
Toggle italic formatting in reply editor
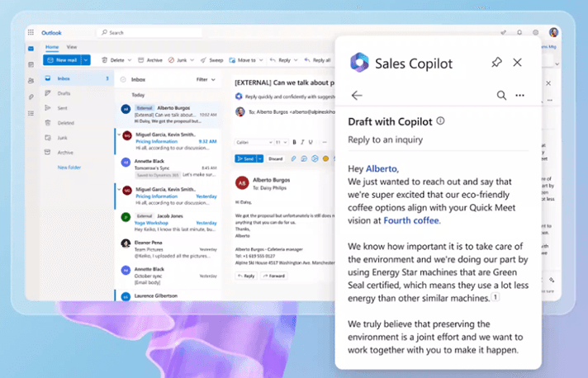tap(301, 142)
